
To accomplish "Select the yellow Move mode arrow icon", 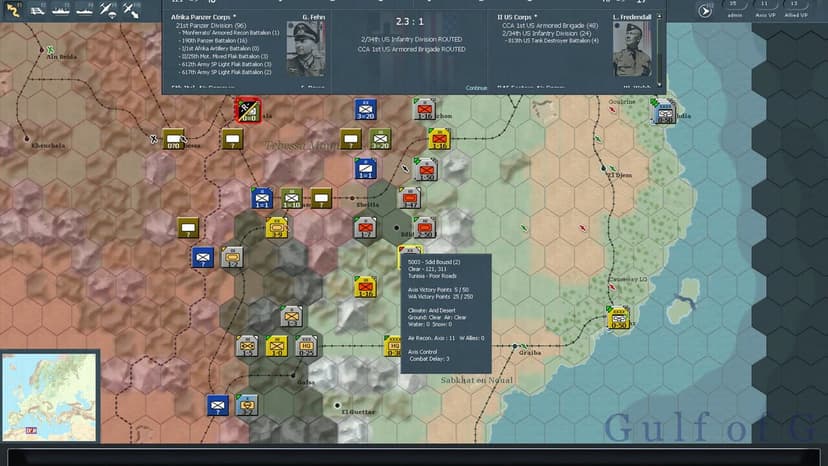I will coord(12,10).
